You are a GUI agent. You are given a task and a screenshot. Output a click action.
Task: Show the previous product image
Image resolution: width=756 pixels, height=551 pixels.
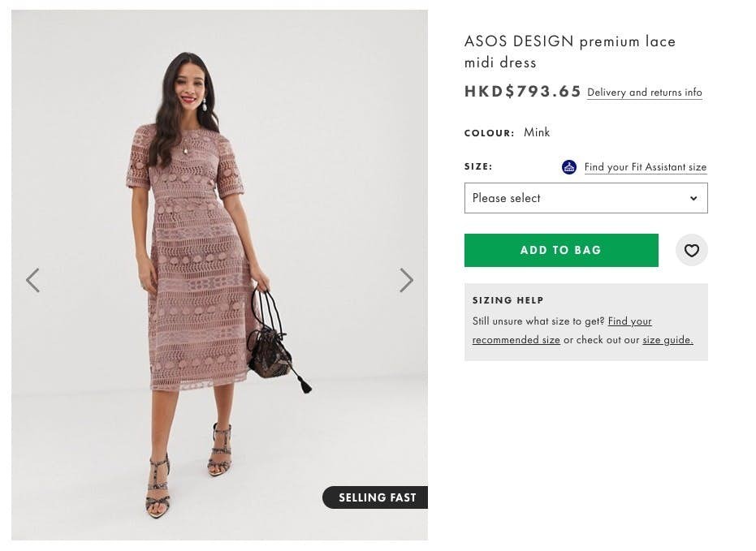[32, 281]
